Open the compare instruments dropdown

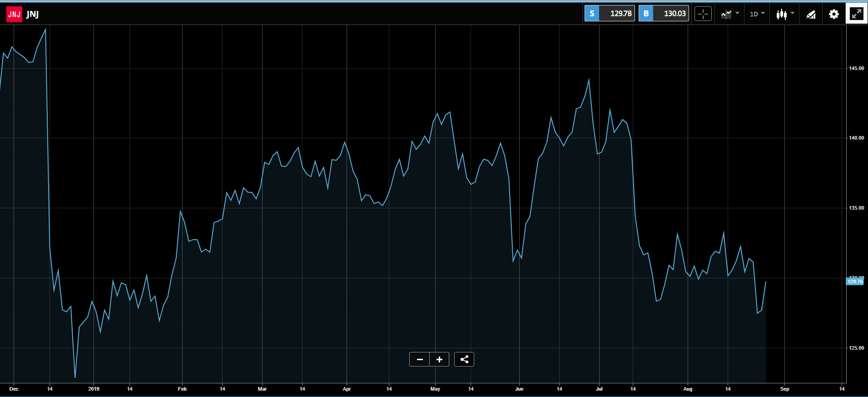coord(729,14)
